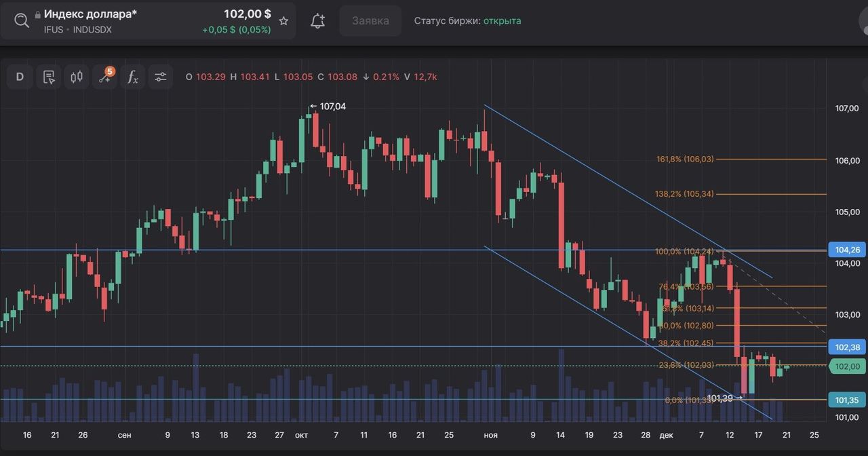Click the instrument search magnifier icon
The image size is (868, 456).
pos(22,20)
